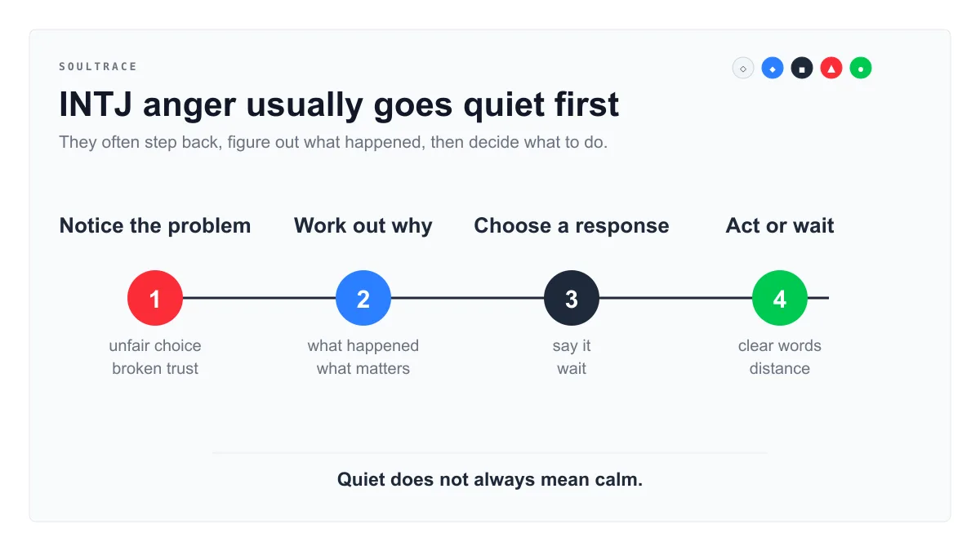Click the 'unfair choice broken trust' caption
The width and height of the screenshot is (980, 551).
click(155, 357)
